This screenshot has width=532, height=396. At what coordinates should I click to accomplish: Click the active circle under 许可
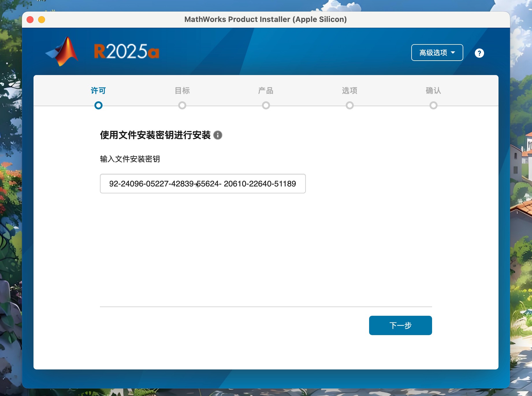pyautogui.click(x=98, y=105)
